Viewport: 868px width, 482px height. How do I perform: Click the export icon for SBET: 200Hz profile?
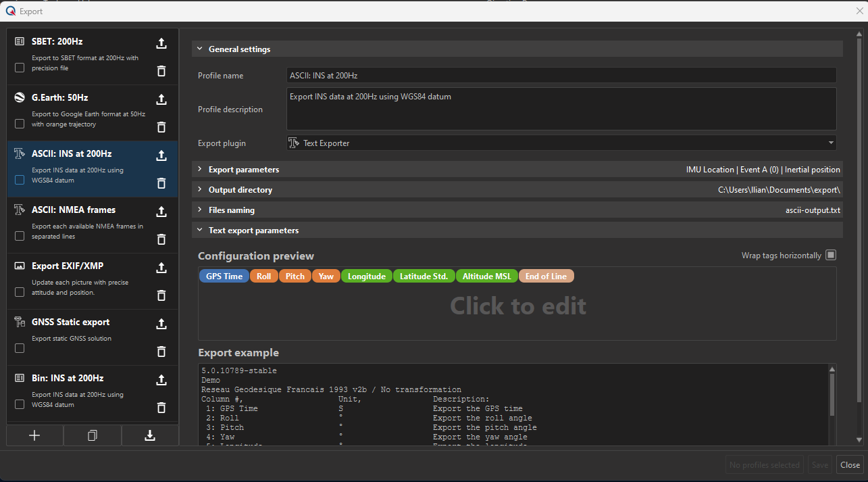click(x=161, y=44)
